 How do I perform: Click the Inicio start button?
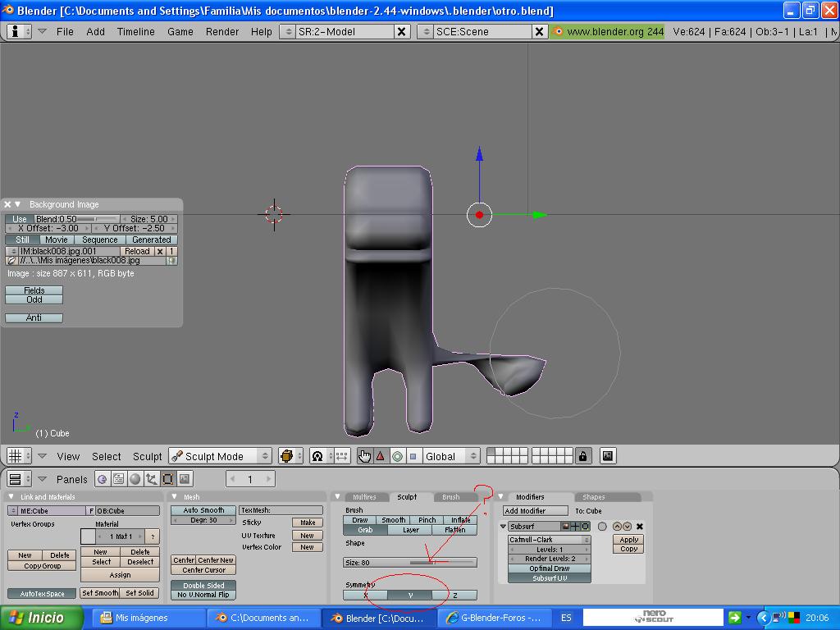41,618
